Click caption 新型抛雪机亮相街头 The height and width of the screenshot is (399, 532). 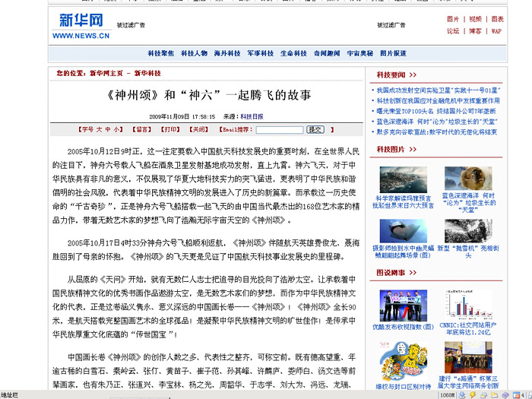468,252
